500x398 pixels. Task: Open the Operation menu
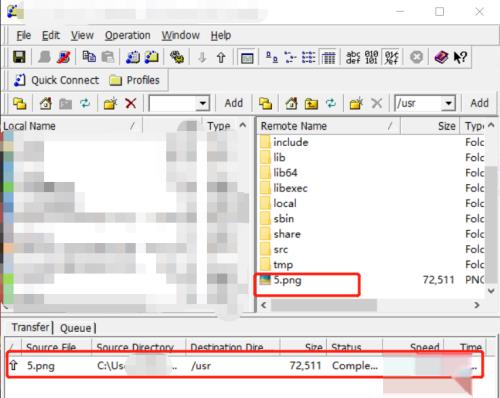coord(127,35)
